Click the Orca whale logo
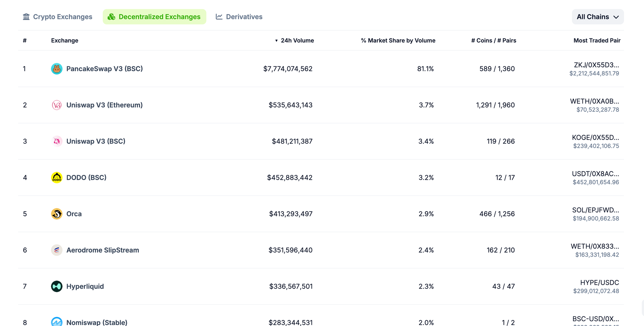This screenshot has width=644, height=326. (57, 214)
